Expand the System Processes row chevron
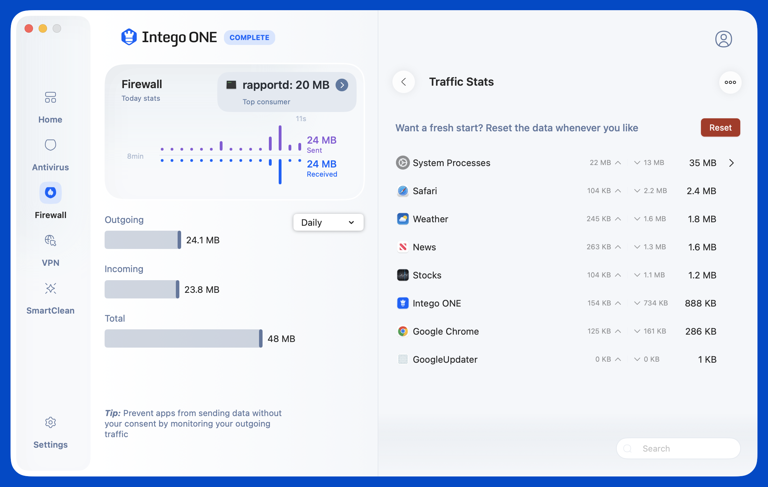This screenshot has width=768, height=487. coord(731,163)
